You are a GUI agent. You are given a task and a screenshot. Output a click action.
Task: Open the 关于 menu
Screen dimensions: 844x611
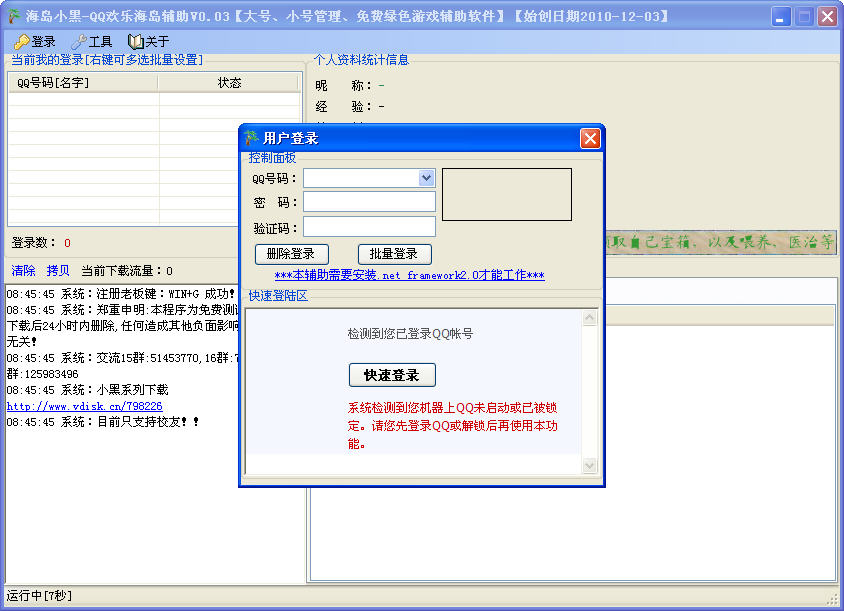[x=149, y=41]
